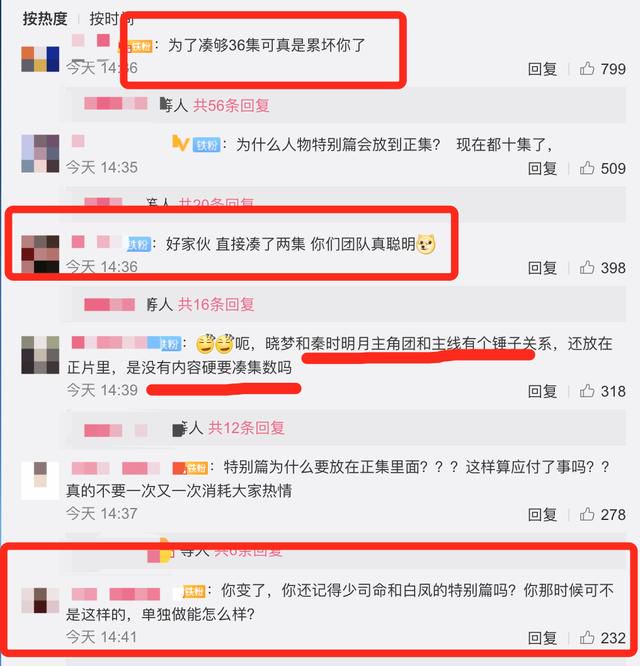The height and width of the screenshot is (666, 640).
Task: Click thumbs-up on the 509-like comment
Action: pyautogui.click(x=587, y=168)
